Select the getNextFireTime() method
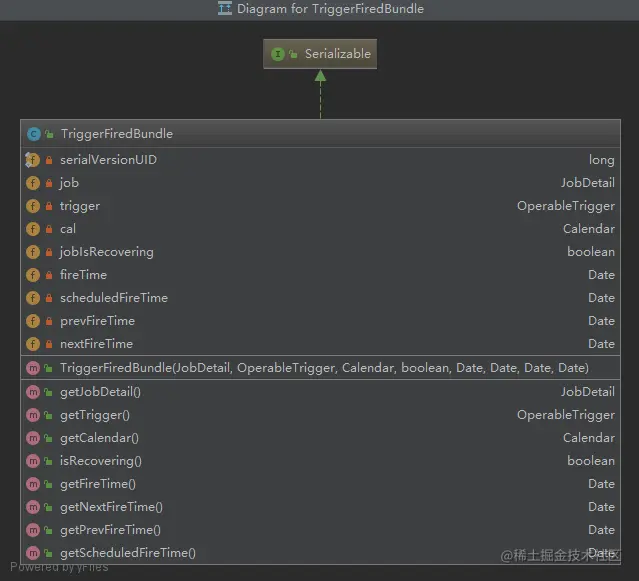The image size is (639, 581). (x=112, y=507)
